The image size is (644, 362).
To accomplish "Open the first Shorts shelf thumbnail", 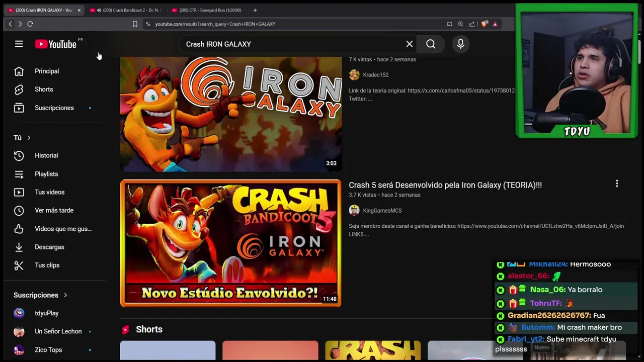I will (168, 351).
